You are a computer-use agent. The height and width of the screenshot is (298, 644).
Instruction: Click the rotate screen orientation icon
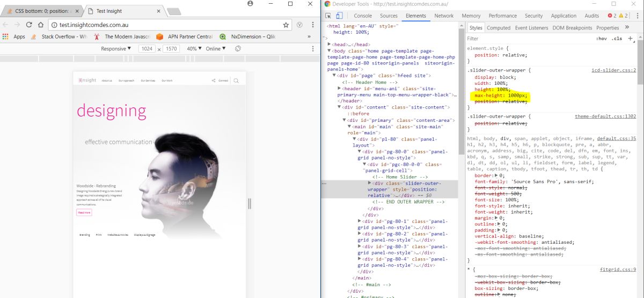click(x=238, y=49)
